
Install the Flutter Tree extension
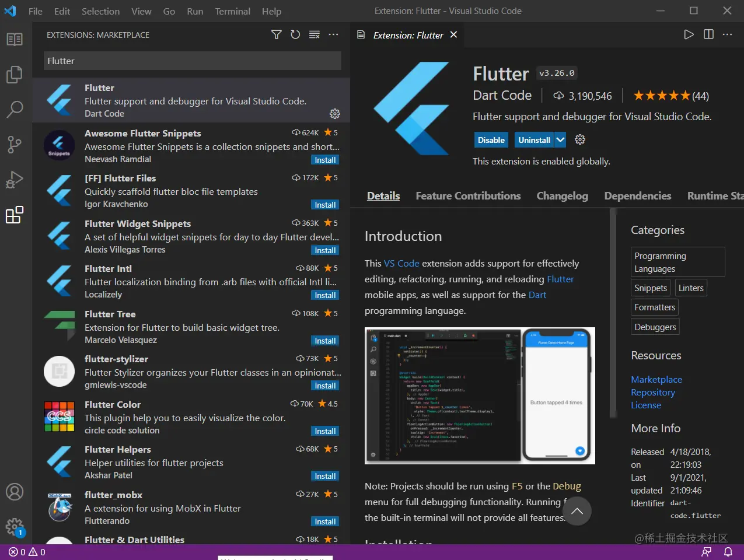[325, 341]
